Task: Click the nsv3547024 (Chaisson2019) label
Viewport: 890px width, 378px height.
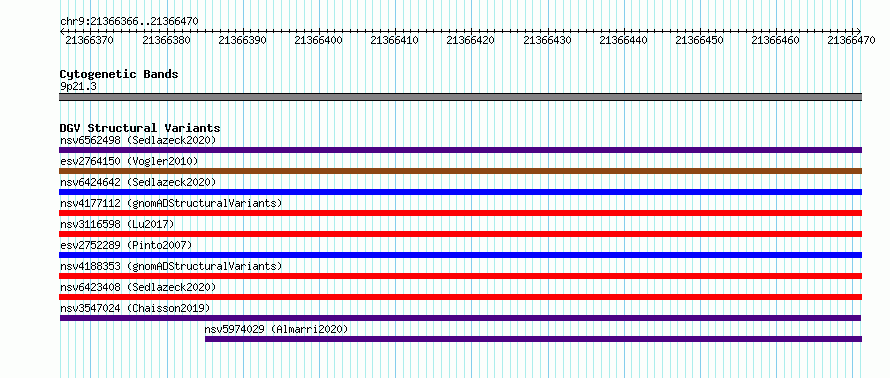Action: (135, 308)
